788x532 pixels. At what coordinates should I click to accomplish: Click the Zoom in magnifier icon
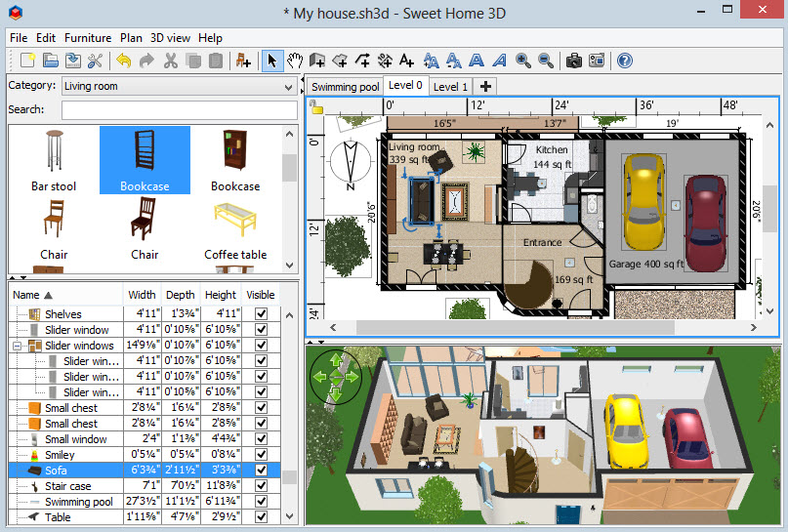pos(523,61)
